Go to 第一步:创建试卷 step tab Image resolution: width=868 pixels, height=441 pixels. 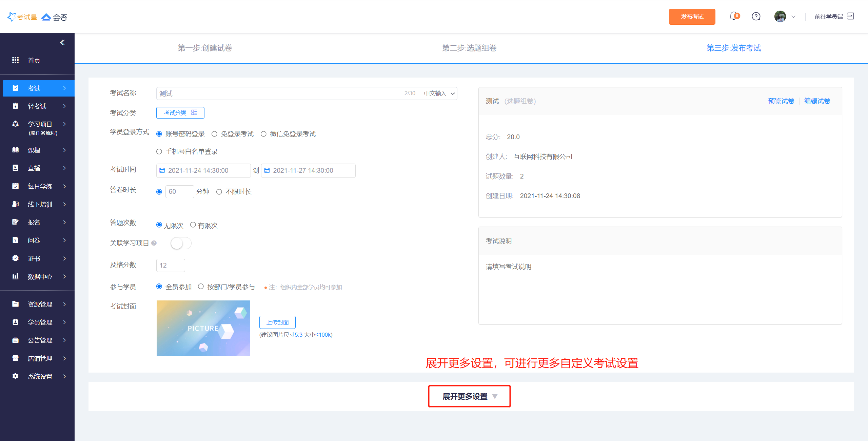pos(205,48)
